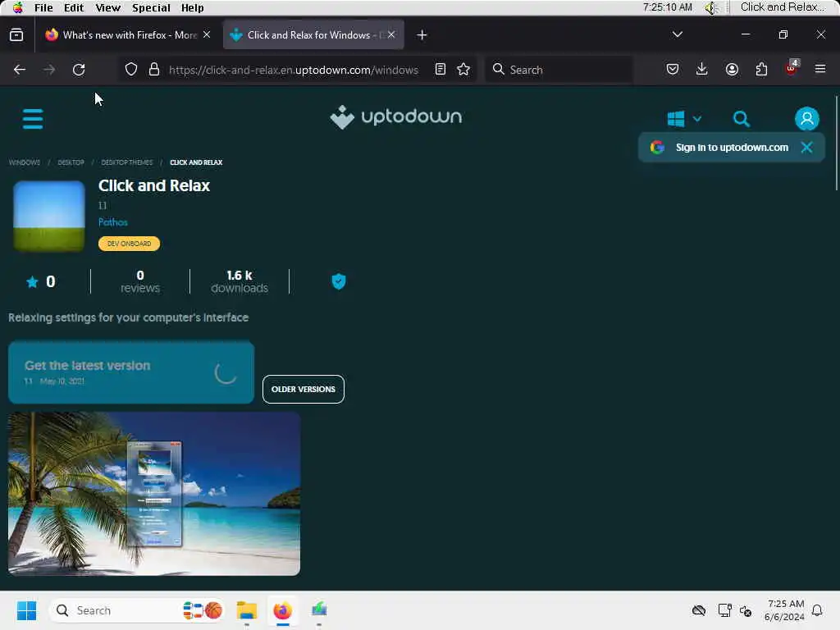This screenshot has height=630, width=840.
Task: Click Get the latest version button
Action: (131, 372)
